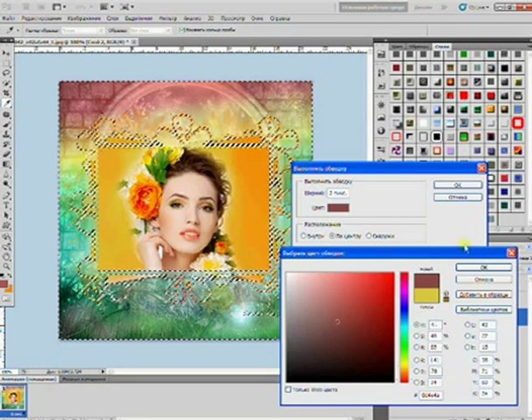Click the hex color value field
Screen dimensions: 532x420
(431, 395)
